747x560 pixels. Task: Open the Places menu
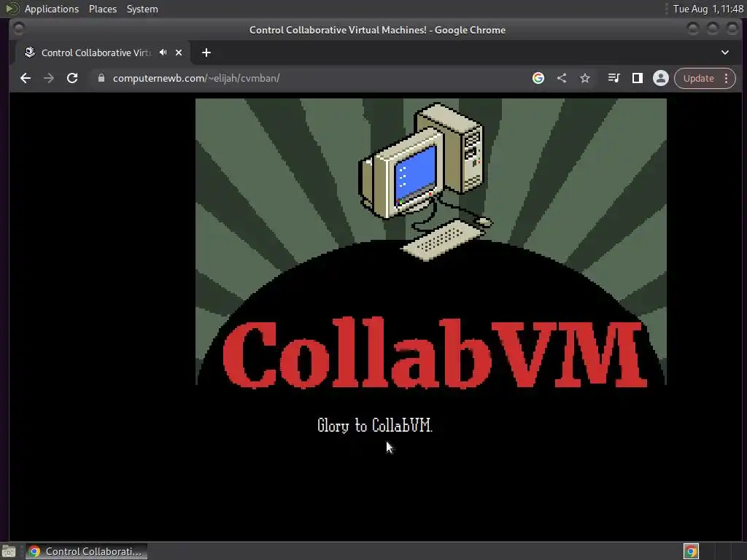103,9
